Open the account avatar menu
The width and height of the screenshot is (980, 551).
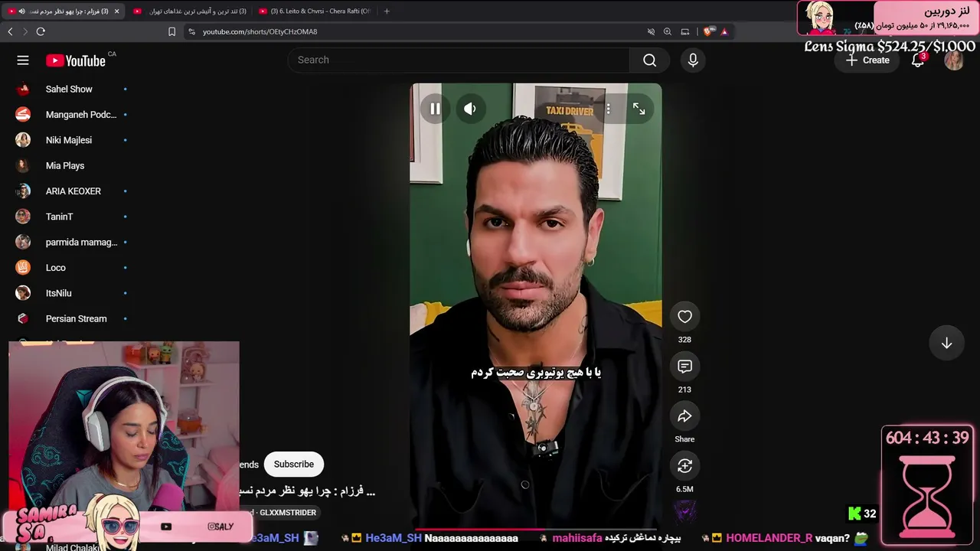click(953, 60)
